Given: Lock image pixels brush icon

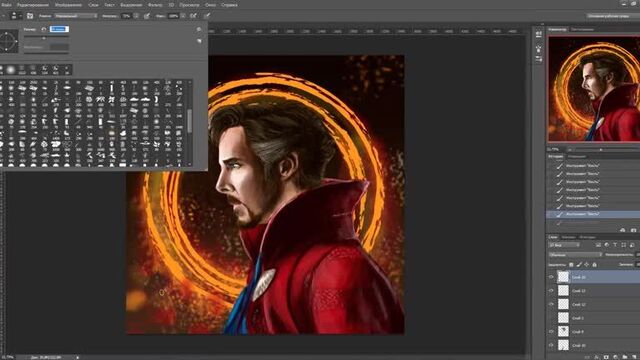Looking at the screenshot, I should coord(579,264).
